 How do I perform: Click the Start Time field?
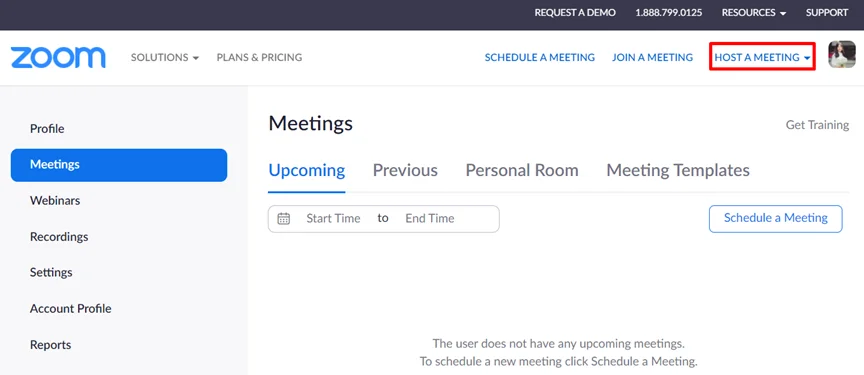point(333,219)
